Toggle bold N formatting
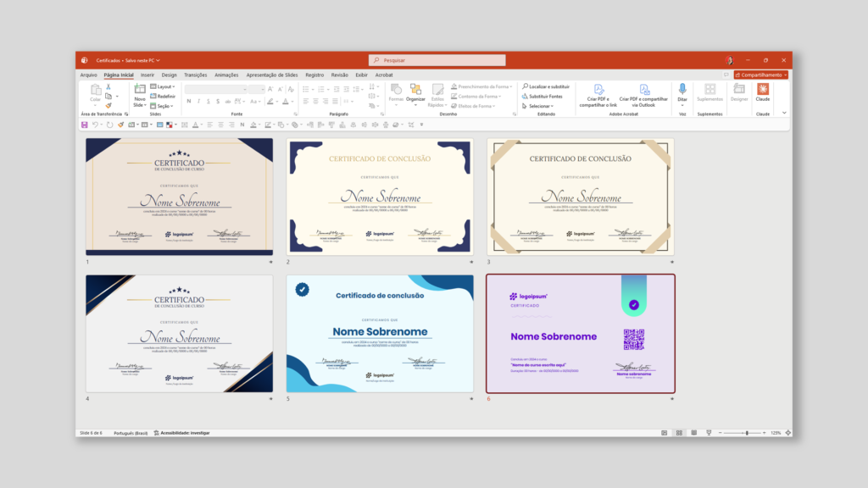 click(x=189, y=102)
